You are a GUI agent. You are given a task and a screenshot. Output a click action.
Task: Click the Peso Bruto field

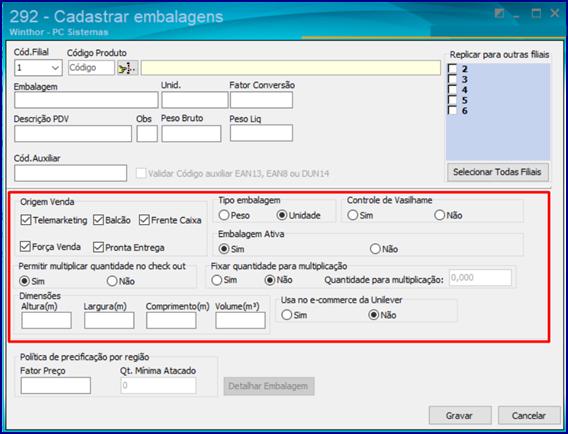pos(191,134)
